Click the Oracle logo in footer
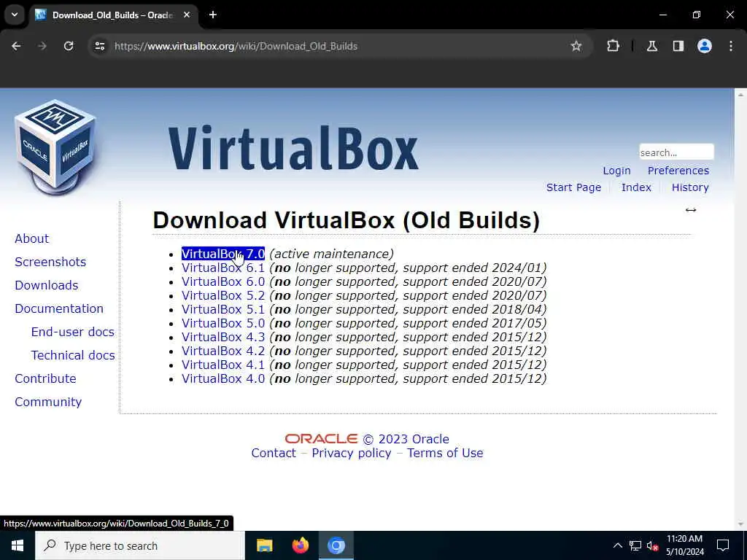The image size is (747, 560). pyautogui.click(x=321, y=438)
